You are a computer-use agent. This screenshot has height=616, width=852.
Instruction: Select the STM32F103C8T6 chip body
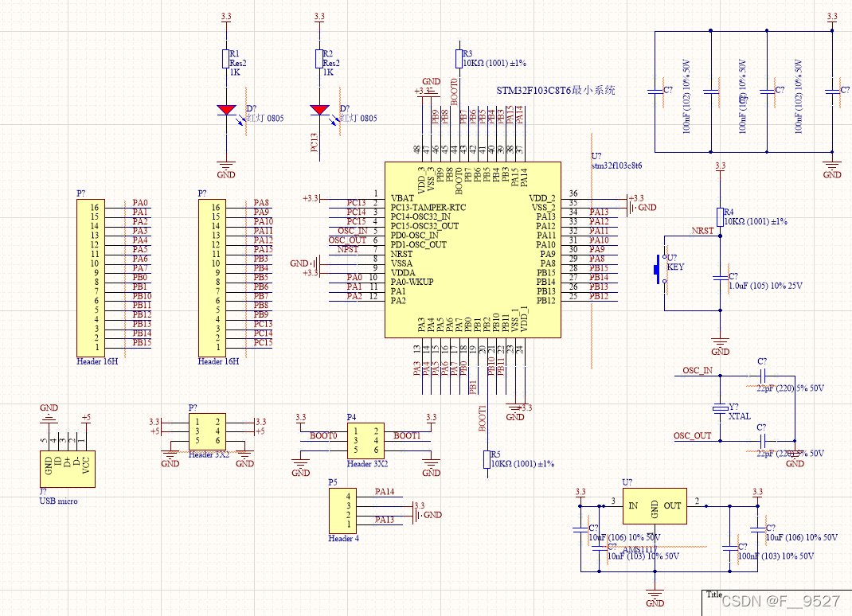tap(472, 249)
